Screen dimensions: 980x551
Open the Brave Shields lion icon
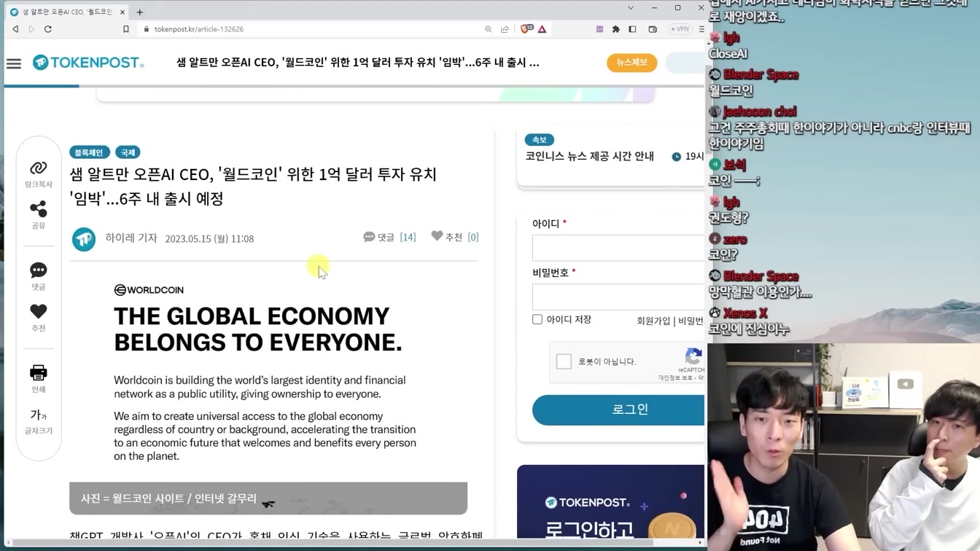[x=526, y=29]
